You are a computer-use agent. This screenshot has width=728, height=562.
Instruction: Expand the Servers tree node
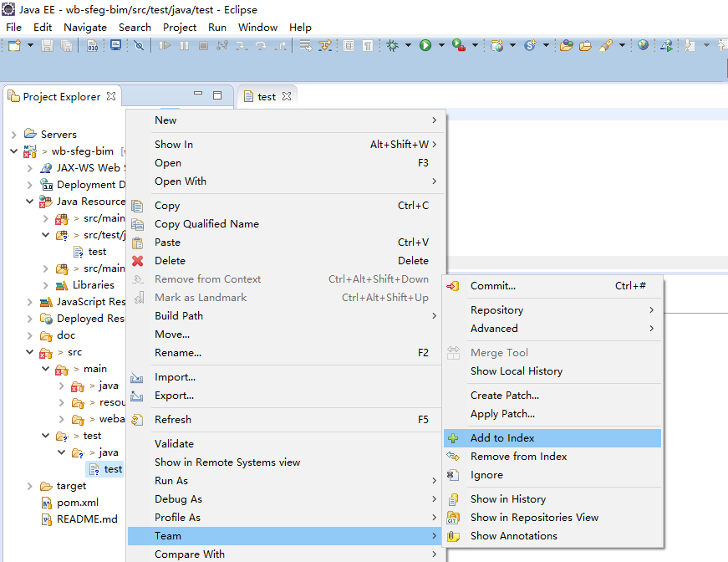tap(14, 135)
